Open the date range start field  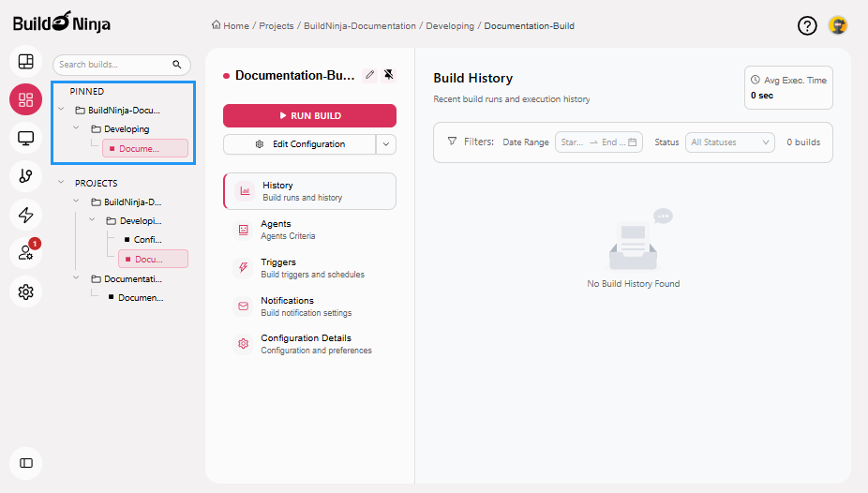pos(572,142)
